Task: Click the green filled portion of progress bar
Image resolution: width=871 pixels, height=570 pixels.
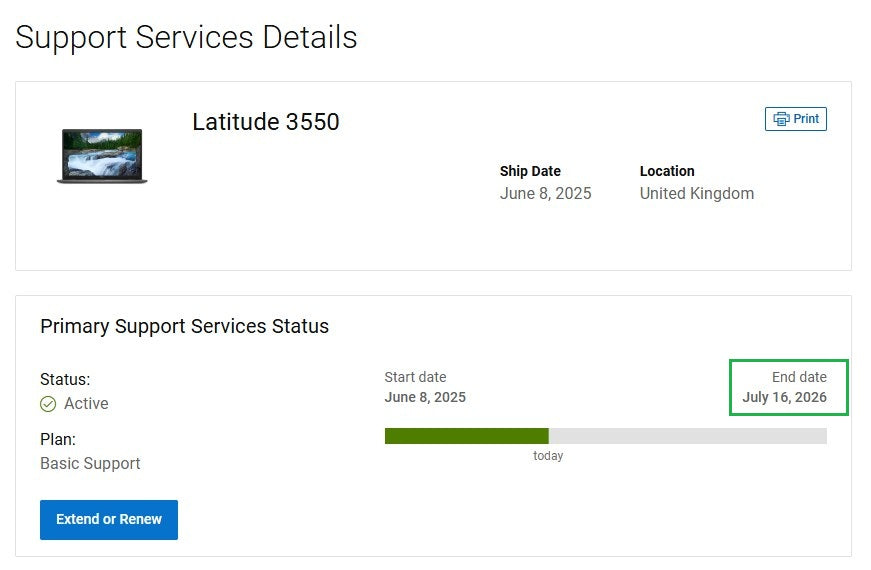Action: (x=466, y=436)
